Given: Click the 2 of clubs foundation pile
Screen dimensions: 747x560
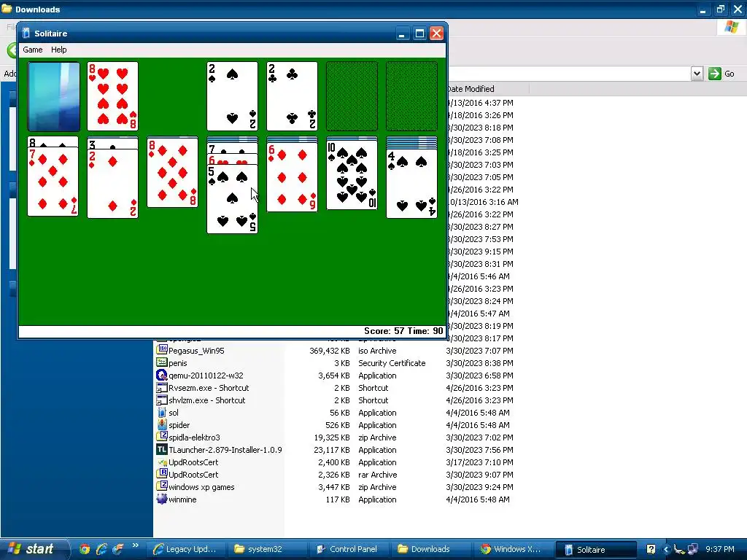Looking at the screenshot, I should tap(292, 96).
